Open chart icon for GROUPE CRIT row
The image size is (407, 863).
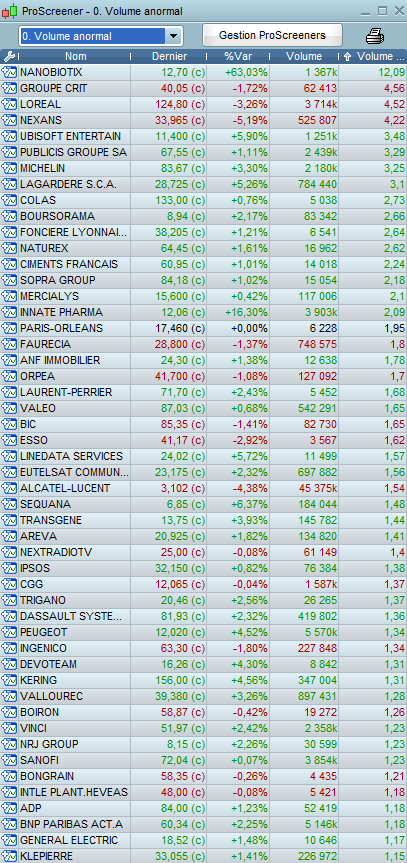(x=9, y=88)
